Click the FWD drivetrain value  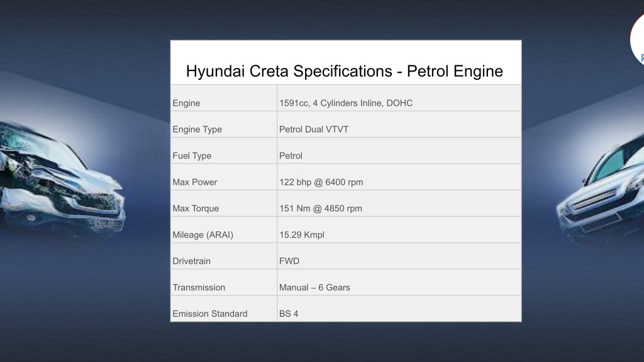(289, 261)
